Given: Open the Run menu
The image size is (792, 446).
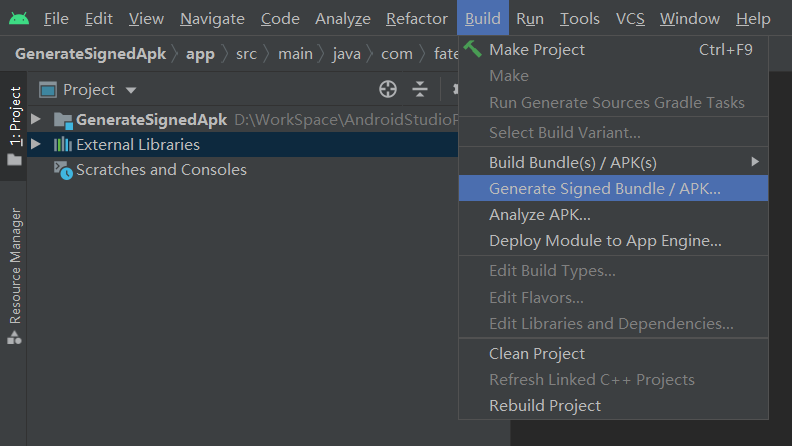Looking at the screenshot, I should coord(530,19).
